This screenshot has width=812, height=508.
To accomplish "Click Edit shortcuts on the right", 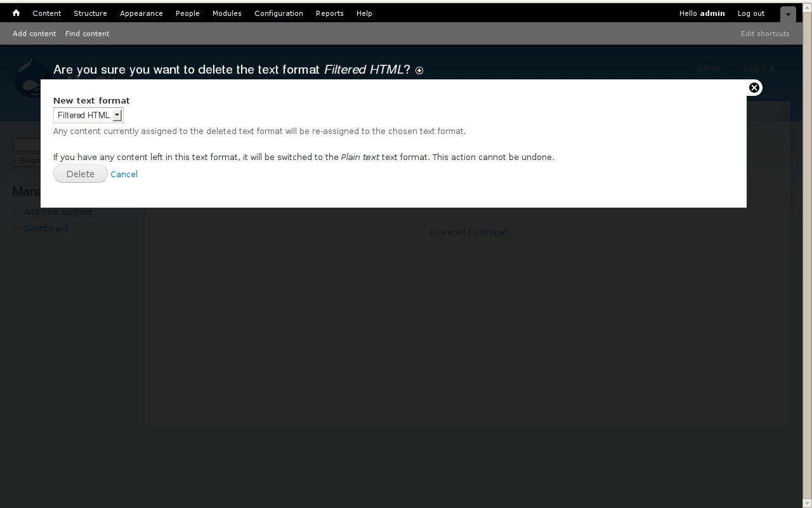I will (x=765, y=34).
